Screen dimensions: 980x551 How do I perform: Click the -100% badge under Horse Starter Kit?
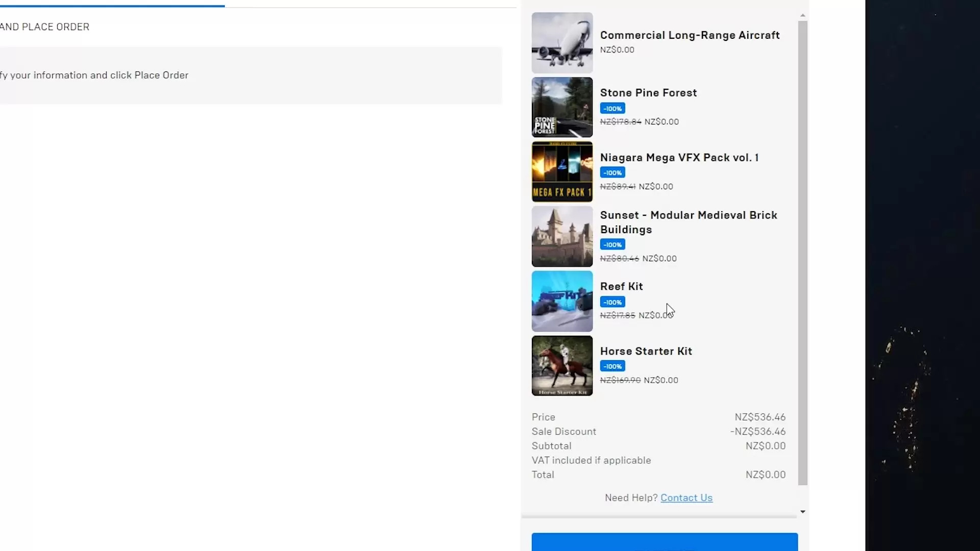click(x=612, y=366)
